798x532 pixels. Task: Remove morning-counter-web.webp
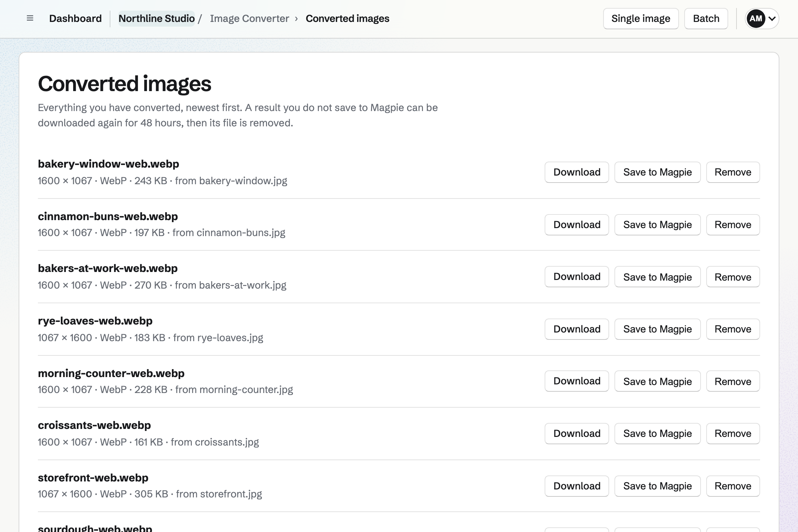tap(733, 381)
